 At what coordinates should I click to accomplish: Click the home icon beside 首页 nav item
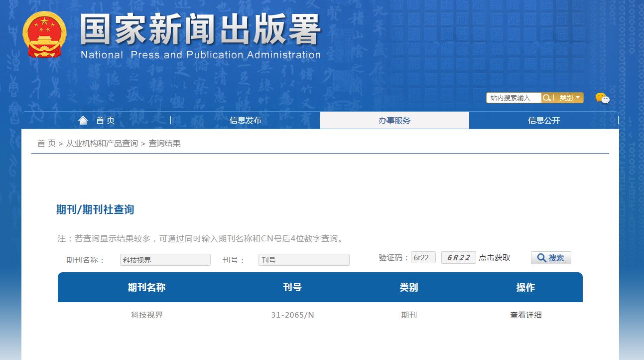83,120
